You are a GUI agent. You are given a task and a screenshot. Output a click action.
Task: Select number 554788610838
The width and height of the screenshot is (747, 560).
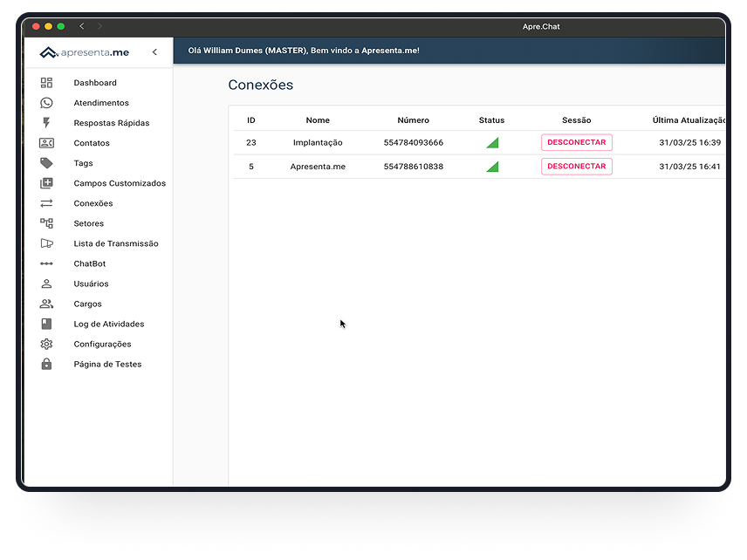(x=414, y=167)
